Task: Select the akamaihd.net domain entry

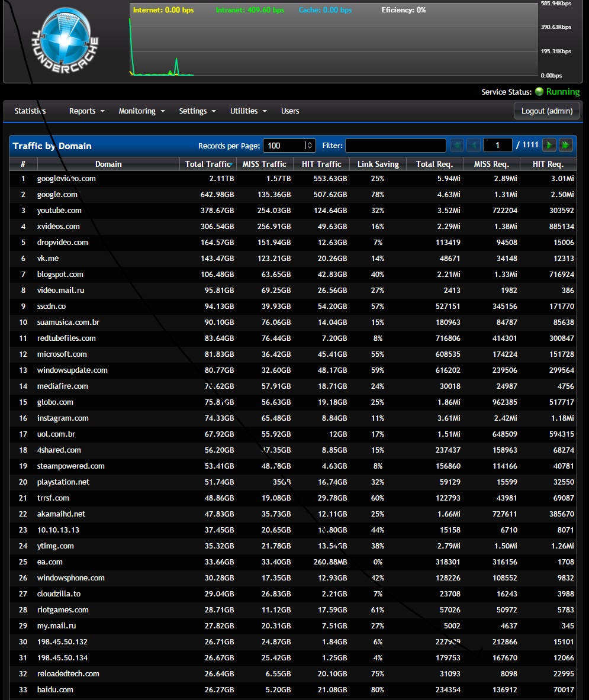Action: pyautogui.click(x=61, y=514)
